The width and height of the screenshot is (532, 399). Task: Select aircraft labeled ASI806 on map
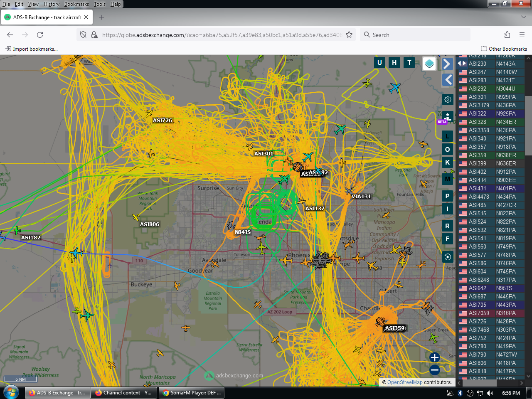pyautogui.click(x=135, y=217)
